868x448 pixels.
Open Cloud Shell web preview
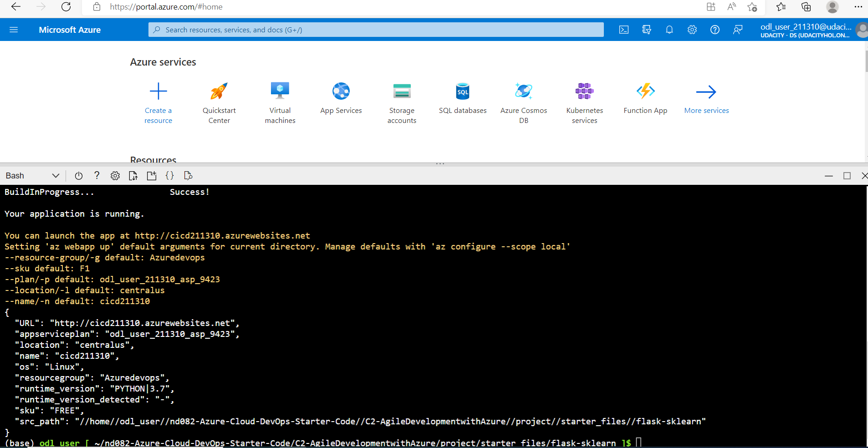coord(188,176)
